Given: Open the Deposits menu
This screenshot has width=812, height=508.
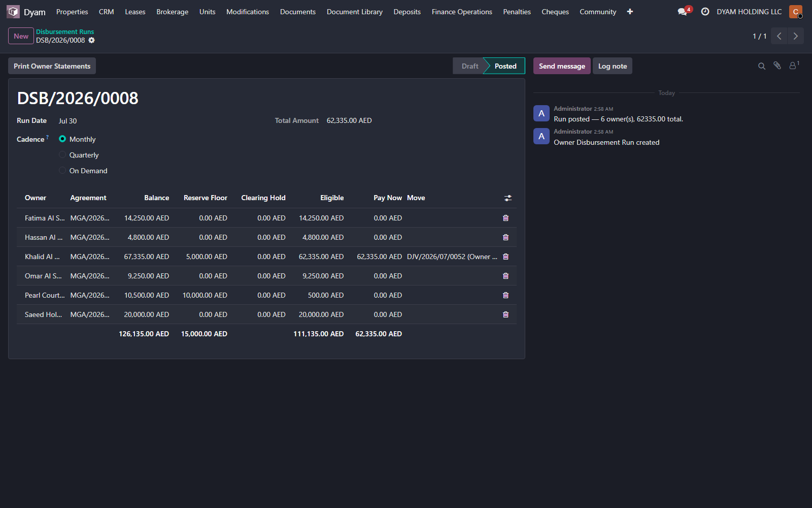Looking at the screenshot, I should pos(407,12).
